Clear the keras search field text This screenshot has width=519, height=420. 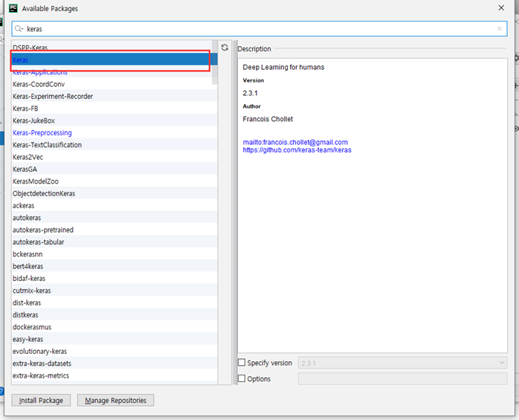pyautogui.click(x=500, y=29)
